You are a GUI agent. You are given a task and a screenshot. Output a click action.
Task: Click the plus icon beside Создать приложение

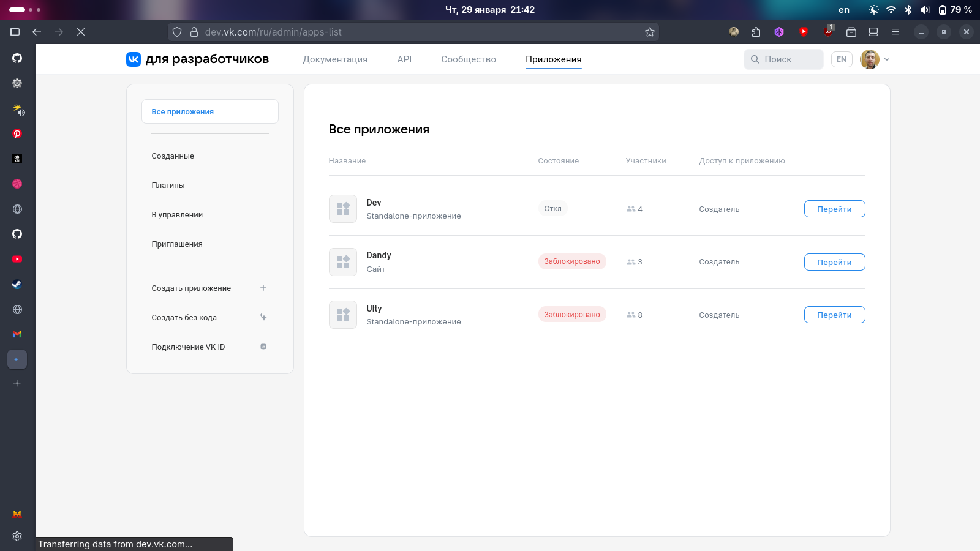coord(263,288)
